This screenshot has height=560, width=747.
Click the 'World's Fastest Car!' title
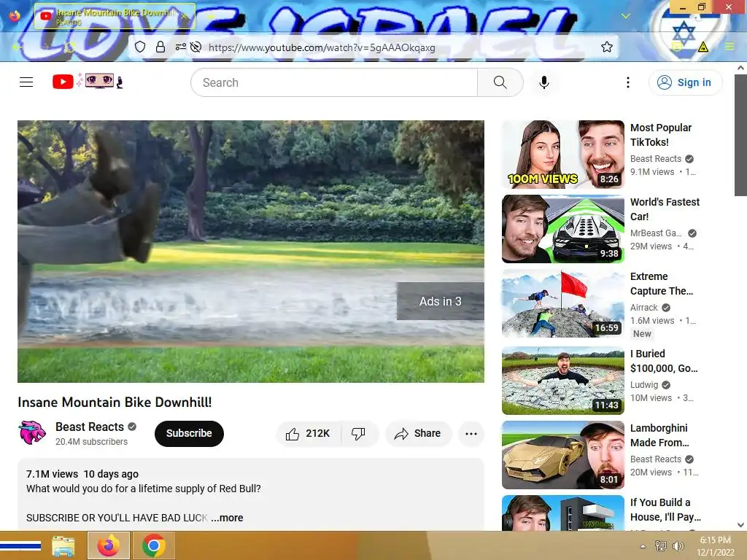pos(665,209)
